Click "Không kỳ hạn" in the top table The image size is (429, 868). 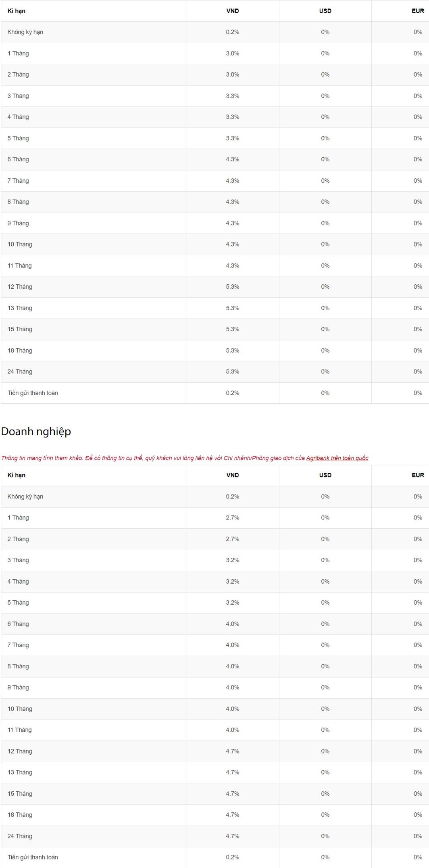coord(25,32)
